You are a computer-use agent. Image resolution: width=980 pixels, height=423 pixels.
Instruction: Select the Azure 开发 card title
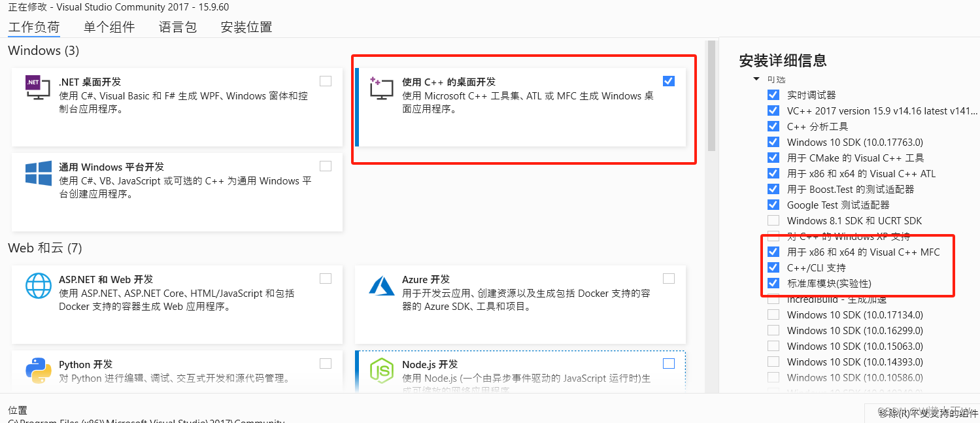(x=426, y=279)
